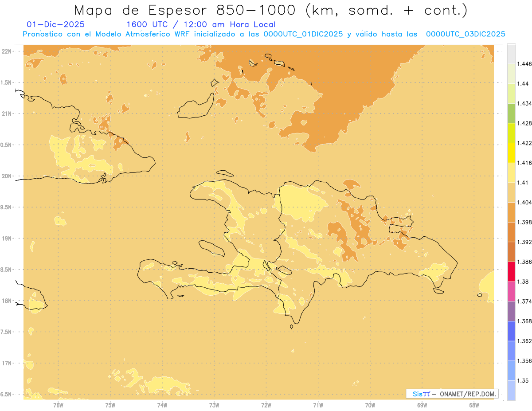Click the initialization time '0000UTC_01DIC2025'

[x=303, y=34]
